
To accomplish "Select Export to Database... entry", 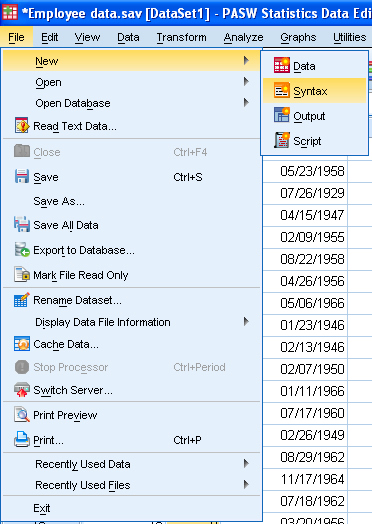I will pyautogui.click(x=131, y=250).
